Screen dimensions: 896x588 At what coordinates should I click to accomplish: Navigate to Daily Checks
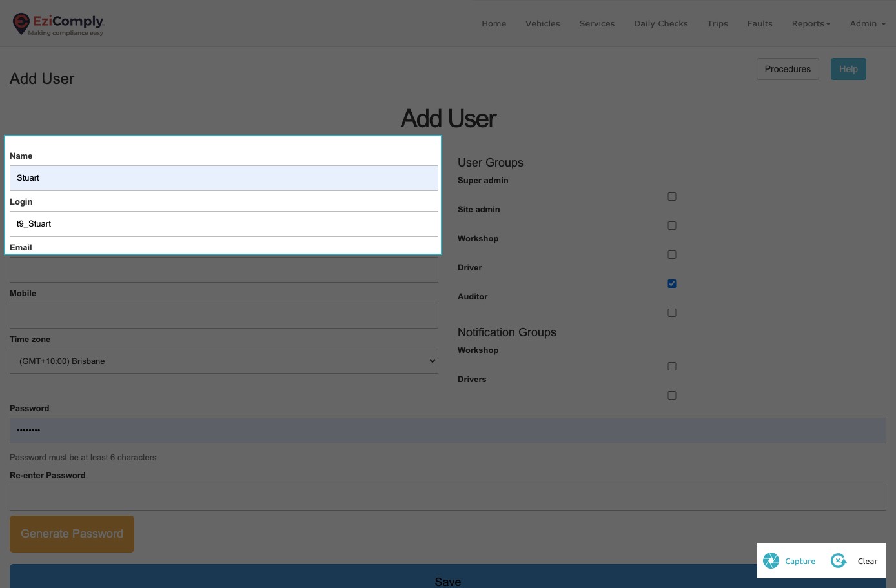click(x=660, y=23)
